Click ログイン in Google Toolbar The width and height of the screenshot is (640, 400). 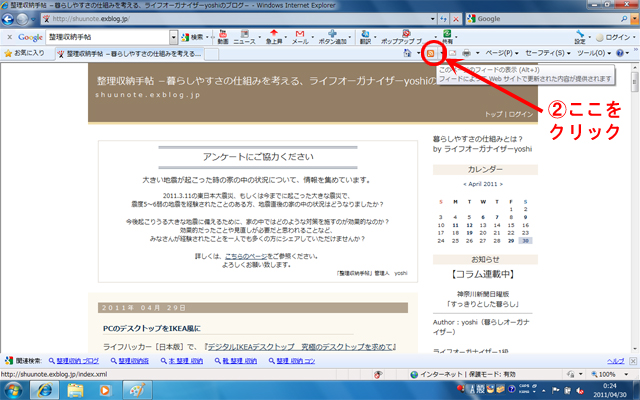pos(613,37)
